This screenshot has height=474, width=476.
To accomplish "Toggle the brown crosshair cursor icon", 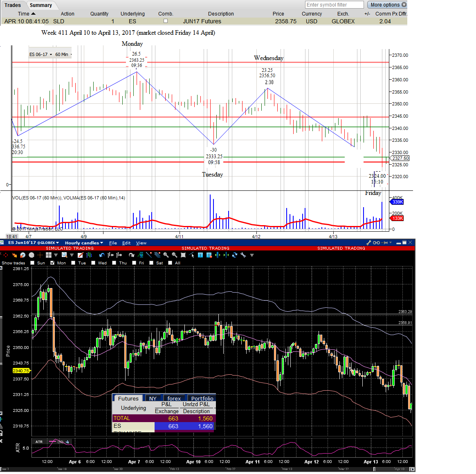I will point(40,255).
